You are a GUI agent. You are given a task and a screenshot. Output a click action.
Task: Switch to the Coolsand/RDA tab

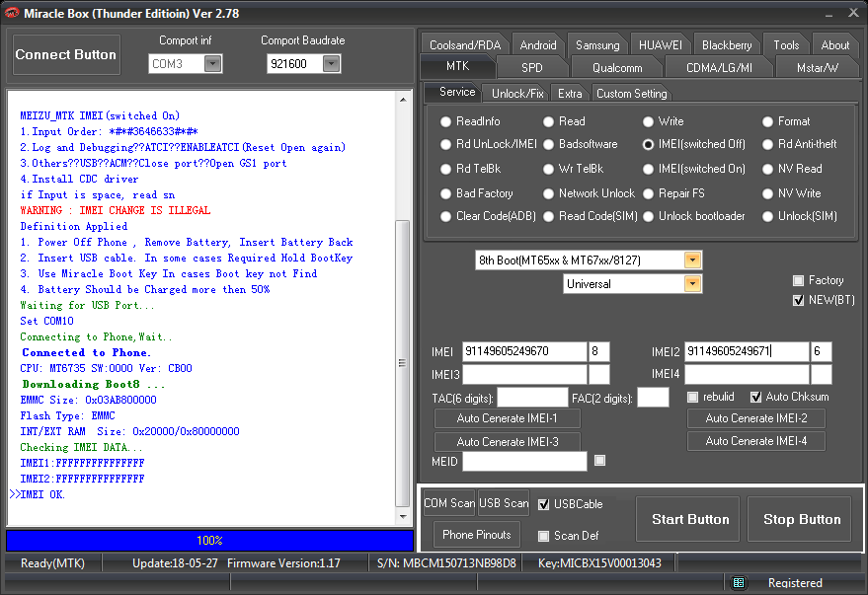tap(465, 44)
